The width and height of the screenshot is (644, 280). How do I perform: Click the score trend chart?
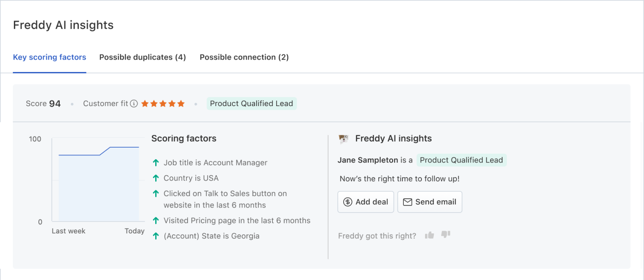[97, 180]
